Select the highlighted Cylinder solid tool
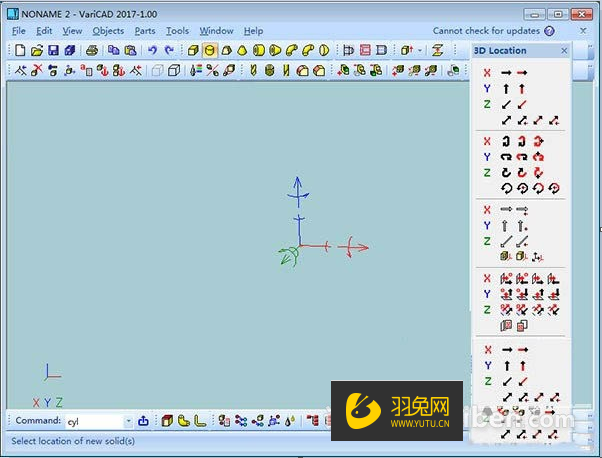 (x=210, y=50)
